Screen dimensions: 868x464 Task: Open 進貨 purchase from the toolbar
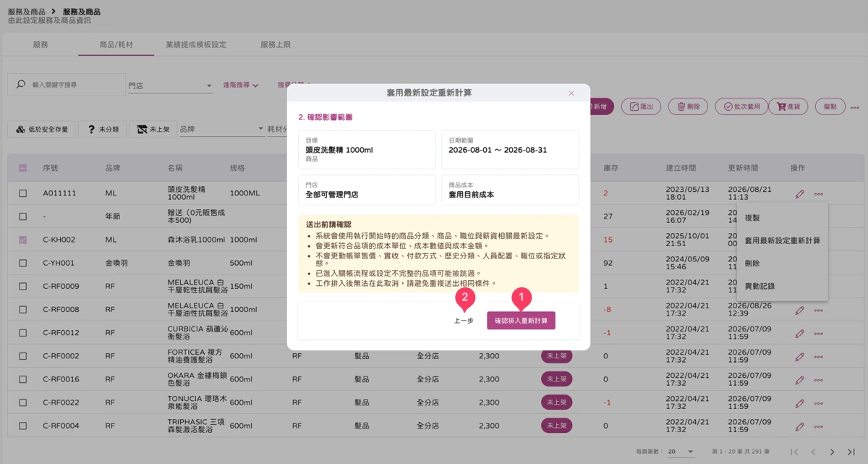coord(788,106)
